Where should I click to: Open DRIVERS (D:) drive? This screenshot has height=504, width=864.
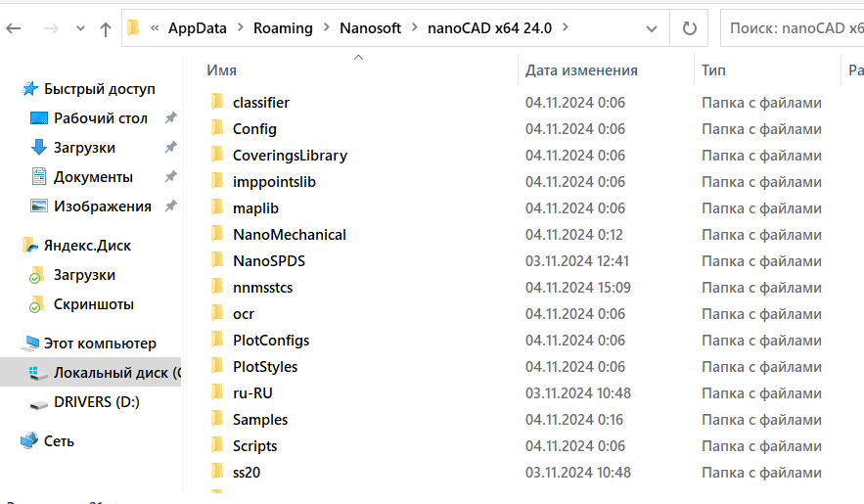(97, 402)
